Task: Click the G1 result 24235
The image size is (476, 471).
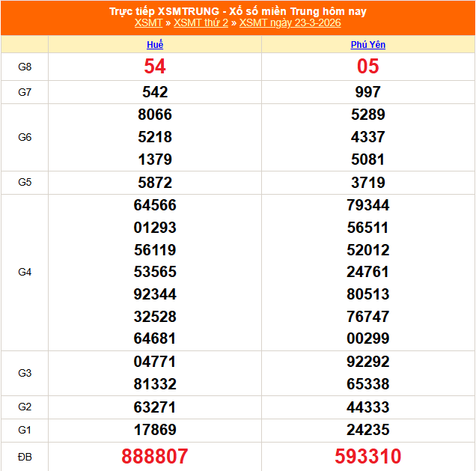Action: coord(368,430)
